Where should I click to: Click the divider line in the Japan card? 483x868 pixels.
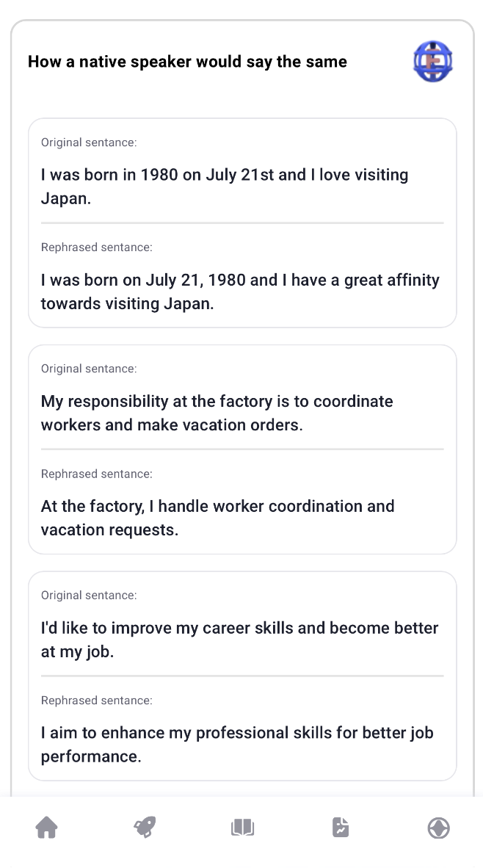coord(242,223)
